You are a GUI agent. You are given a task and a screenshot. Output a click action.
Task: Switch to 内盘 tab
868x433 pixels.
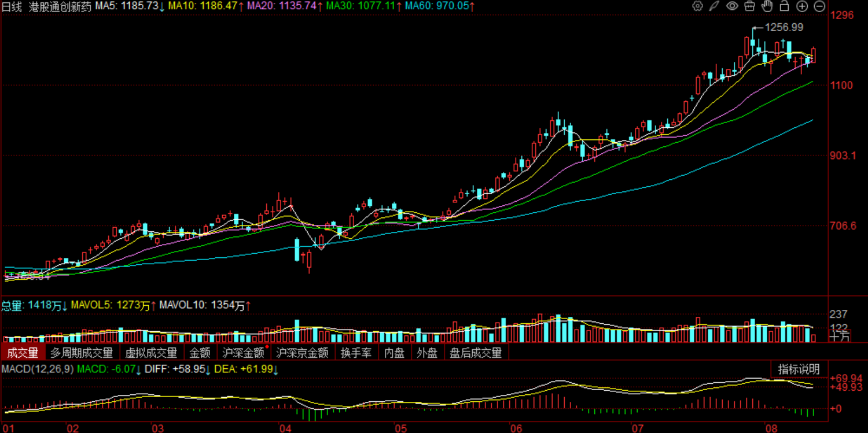tap(395, 353)
